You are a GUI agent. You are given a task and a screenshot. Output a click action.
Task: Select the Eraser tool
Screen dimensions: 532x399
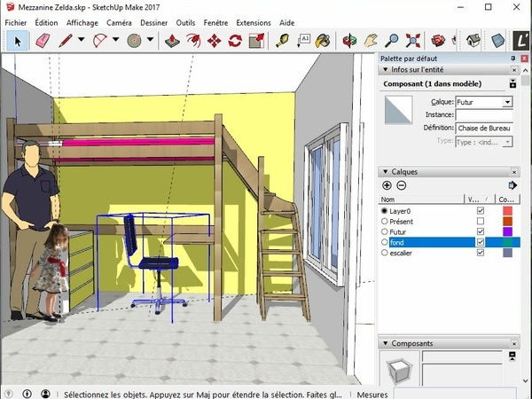tap(42, 41)
